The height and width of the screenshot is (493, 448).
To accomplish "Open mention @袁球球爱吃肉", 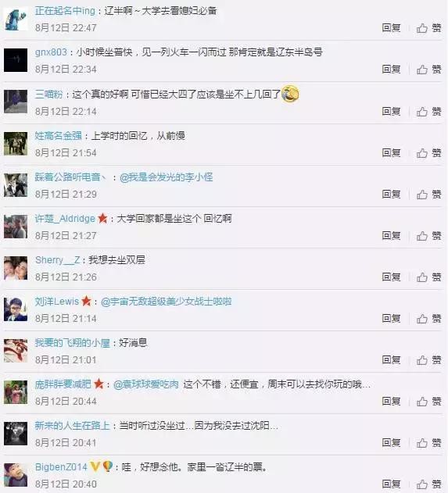I will pos(146,384).
